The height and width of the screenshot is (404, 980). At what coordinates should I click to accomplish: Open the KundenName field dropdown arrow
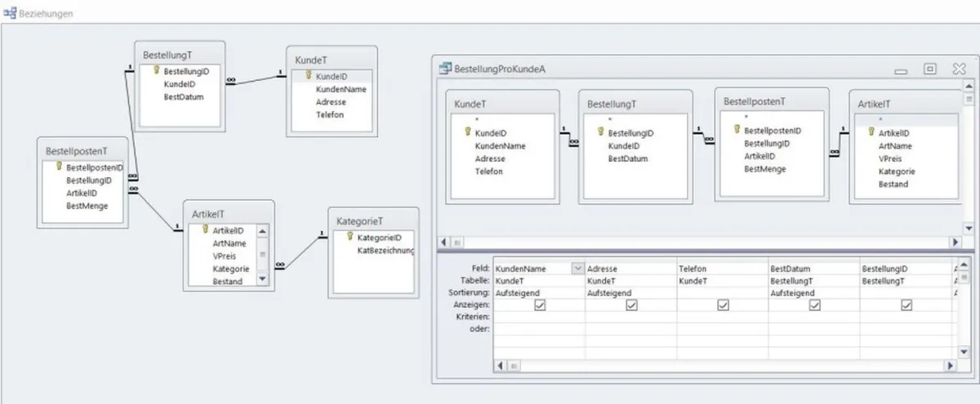[x=578, y=268]
